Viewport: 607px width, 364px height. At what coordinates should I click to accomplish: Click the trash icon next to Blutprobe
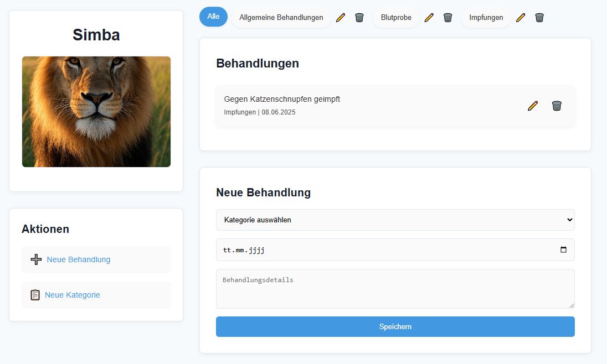tap(448, 18)
